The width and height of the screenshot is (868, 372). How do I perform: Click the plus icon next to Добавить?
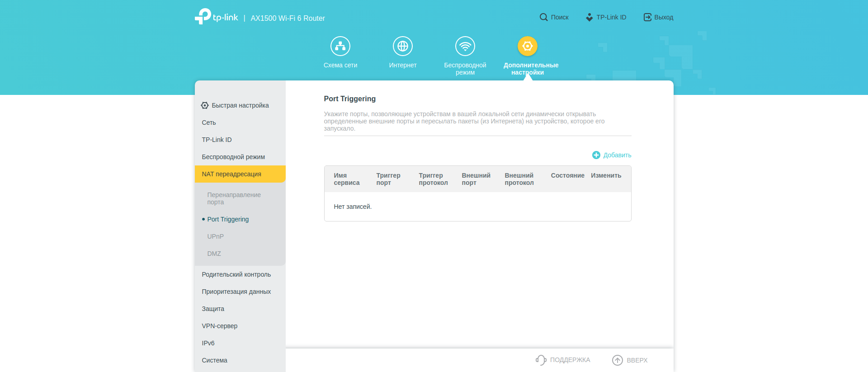(x=596, y=155)
